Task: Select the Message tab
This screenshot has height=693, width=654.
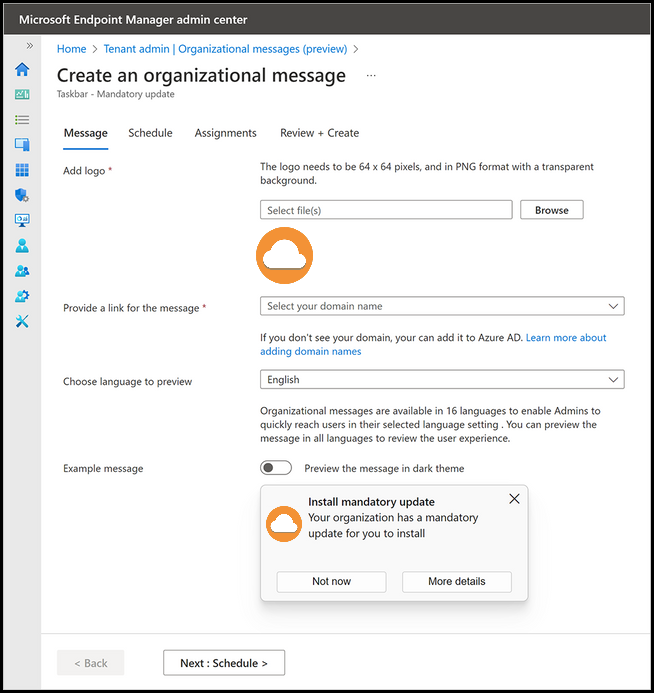Action: 85,133
